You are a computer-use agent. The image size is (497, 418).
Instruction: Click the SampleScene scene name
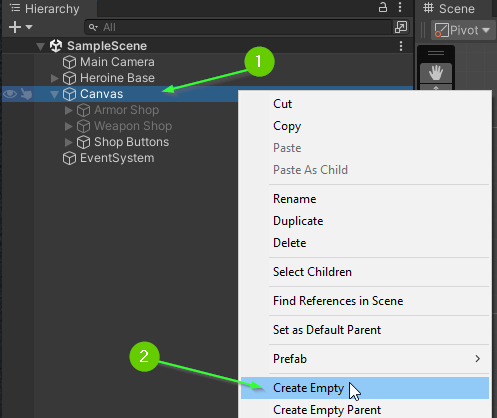(107, 46)
